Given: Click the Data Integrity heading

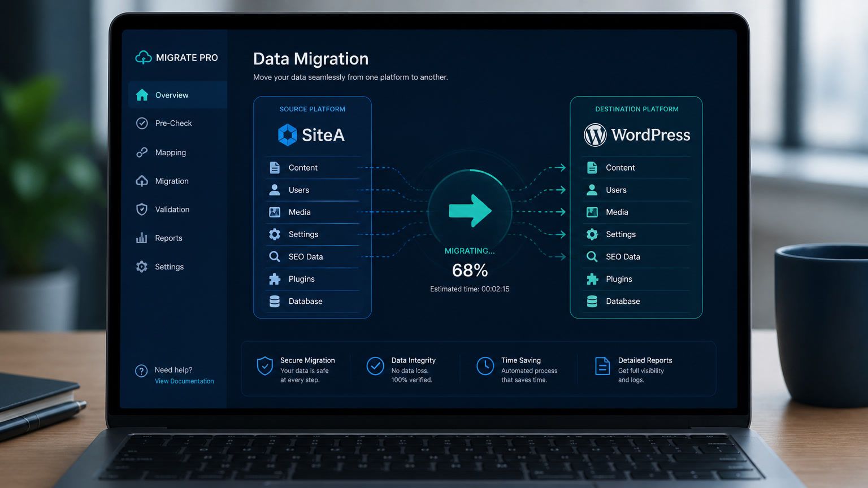Looking at the screenshot, I should click(414, 360).
